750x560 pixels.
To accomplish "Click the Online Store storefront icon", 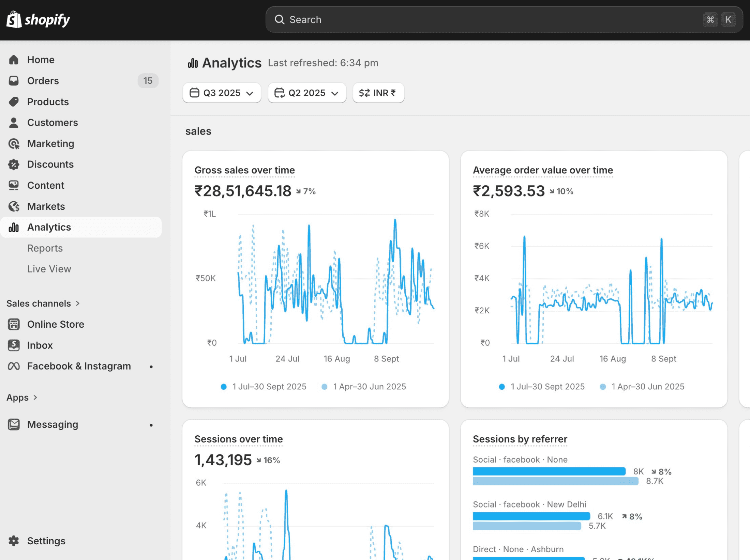I will (x=14, y=324).
